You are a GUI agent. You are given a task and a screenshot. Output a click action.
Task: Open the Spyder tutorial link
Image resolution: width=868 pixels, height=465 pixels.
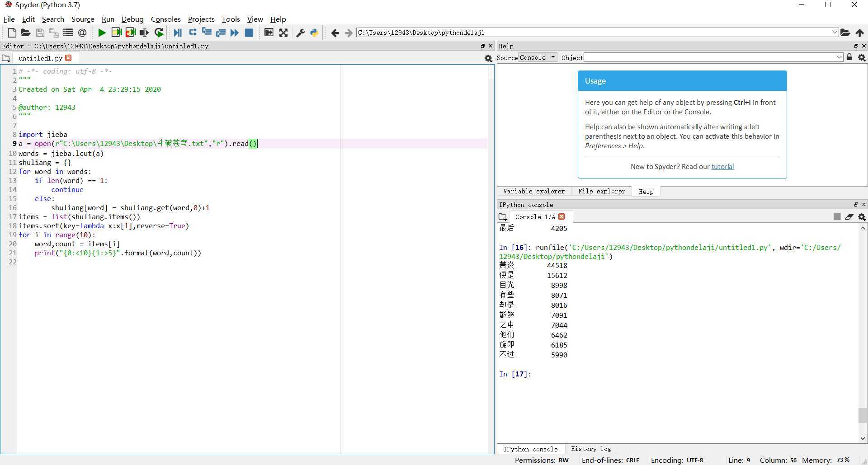[723, 166]
